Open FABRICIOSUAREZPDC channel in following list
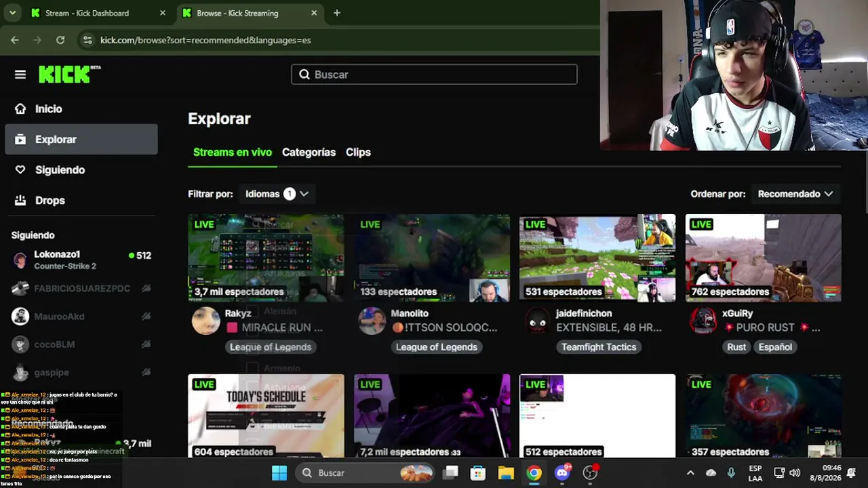 [81, 288]
